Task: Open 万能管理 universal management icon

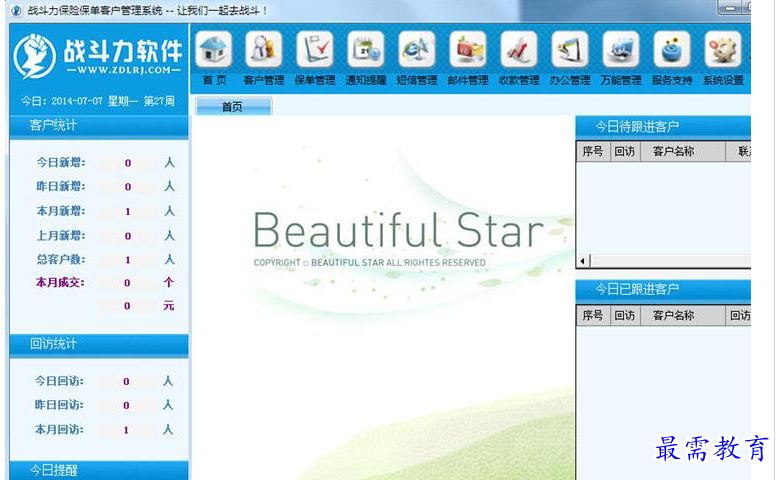Action: click(621, 49)
